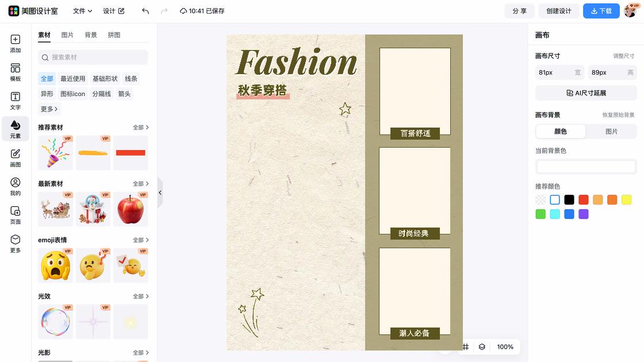This screenshot has height=362, width=644.
Task: Expand 全部 for 光影
Action: pos(140,353)
